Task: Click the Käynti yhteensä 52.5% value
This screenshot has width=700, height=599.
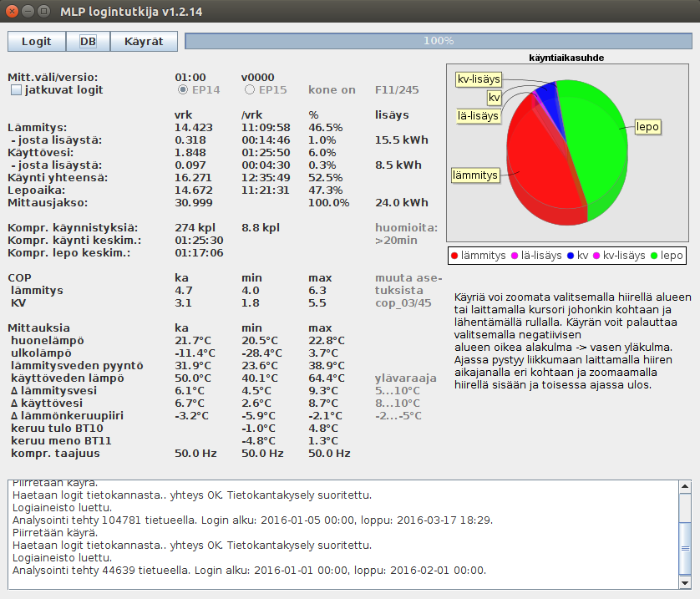Action: (326, 178)
